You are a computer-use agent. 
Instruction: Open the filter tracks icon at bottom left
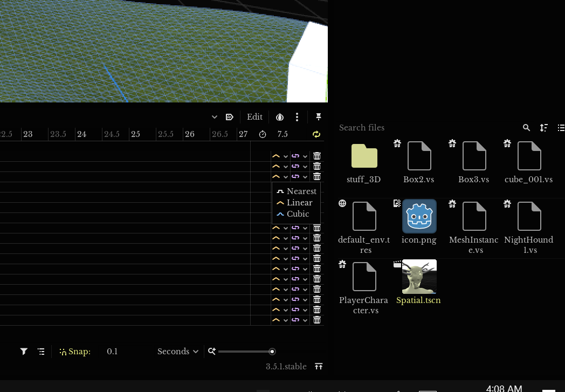coord(24,352)
